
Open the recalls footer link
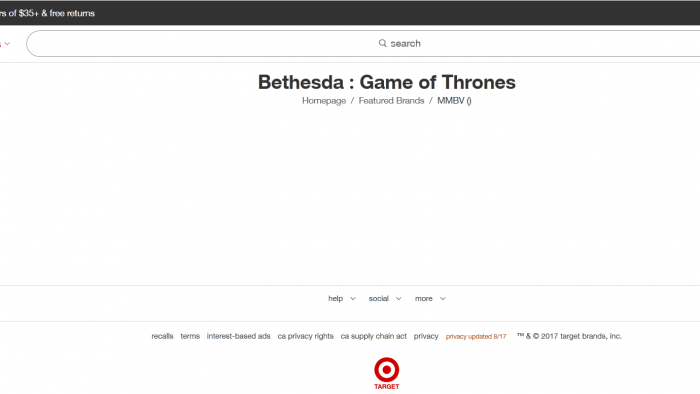162,336
